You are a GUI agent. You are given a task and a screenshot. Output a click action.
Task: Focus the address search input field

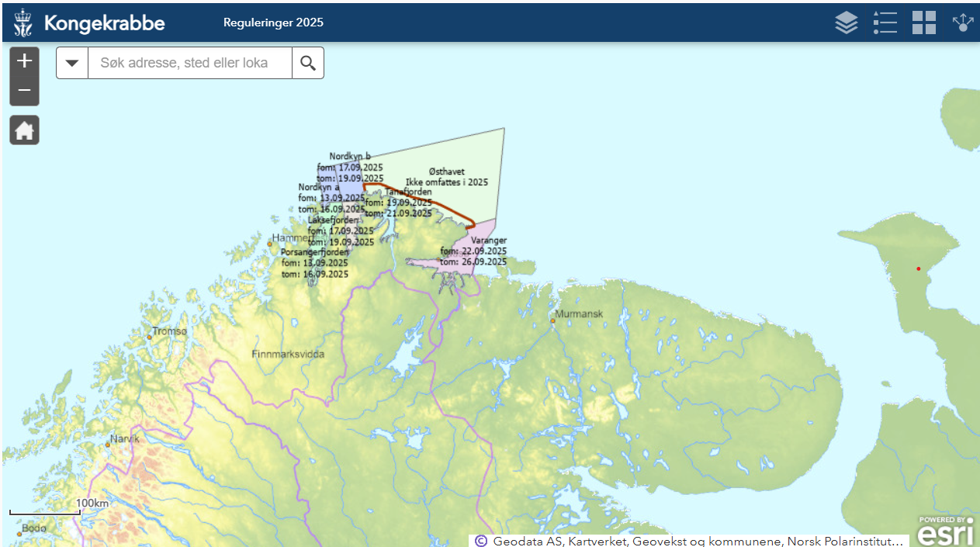pos(189,63)
